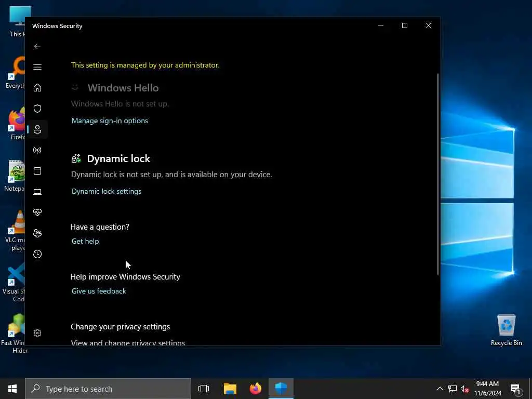Open Task View on the taskbar
The image size is (532, 399).
click(204, 389)
